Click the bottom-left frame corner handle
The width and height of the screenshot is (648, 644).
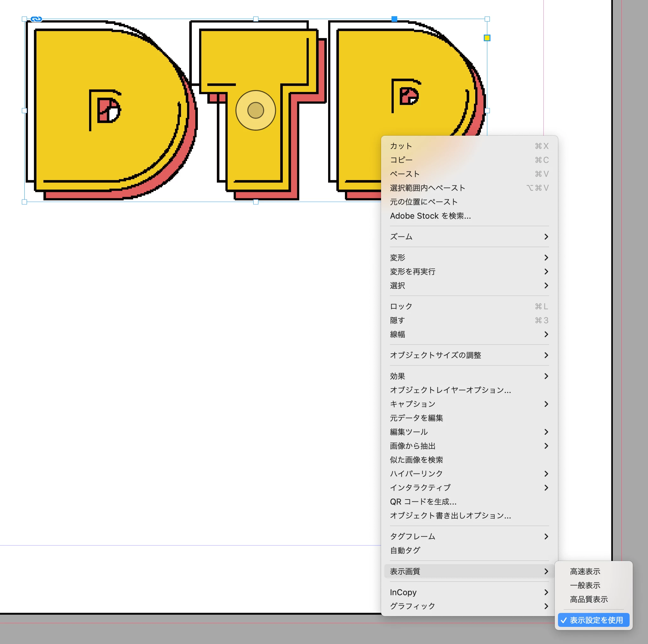click(24, 202)
